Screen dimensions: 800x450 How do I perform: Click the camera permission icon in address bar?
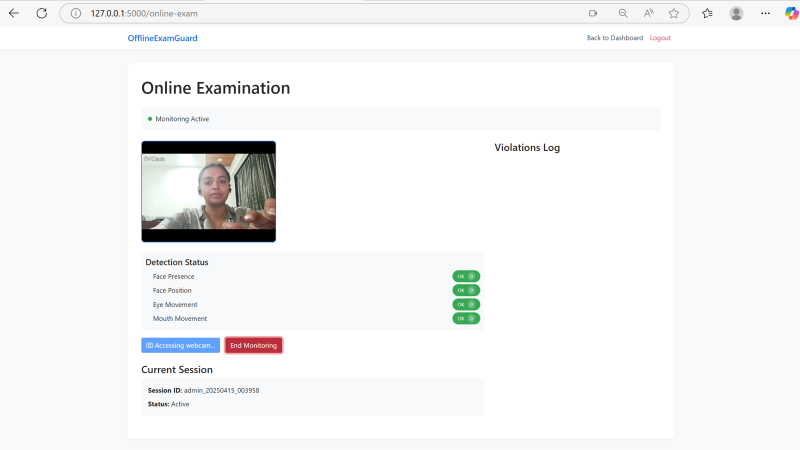[x=593, y=13]
